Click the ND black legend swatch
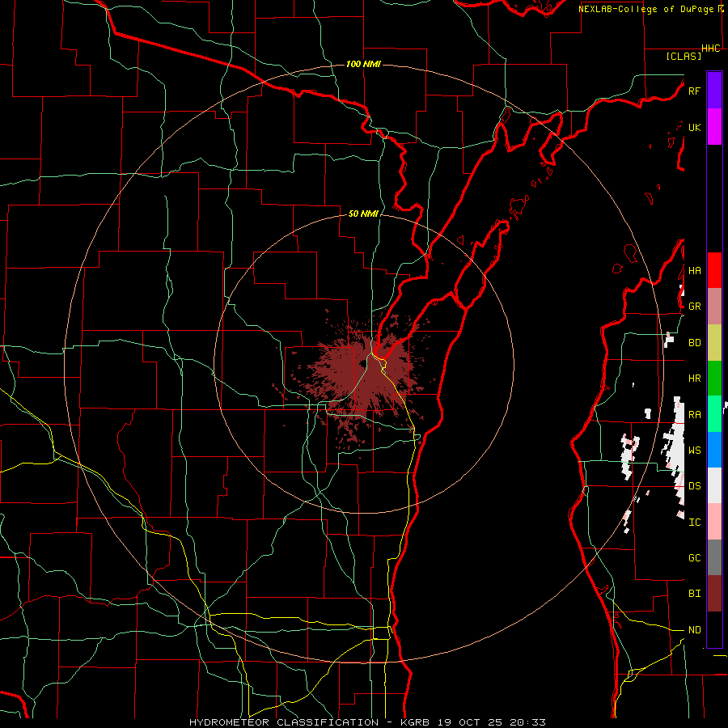This screenshot has height=728, width=728. pos(714,629)
